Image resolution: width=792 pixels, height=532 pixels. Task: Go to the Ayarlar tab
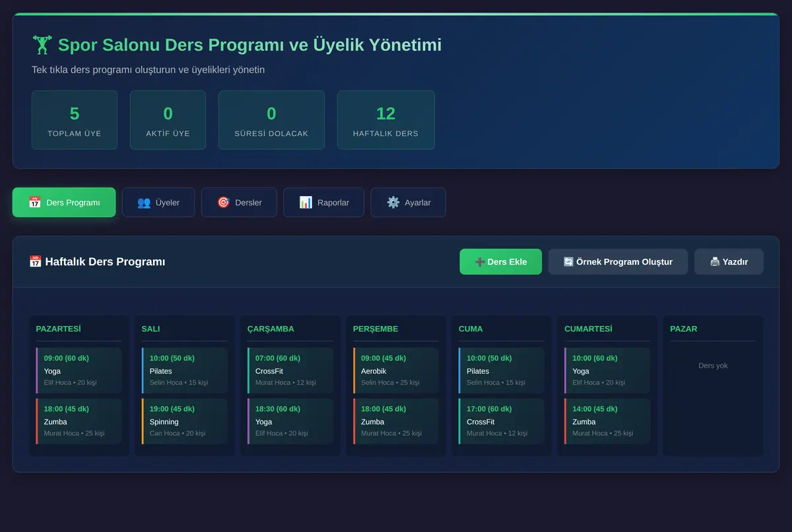[408, 203]
